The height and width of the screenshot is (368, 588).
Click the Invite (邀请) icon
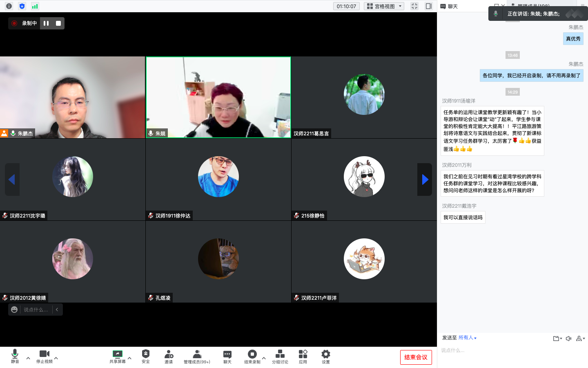169,356
